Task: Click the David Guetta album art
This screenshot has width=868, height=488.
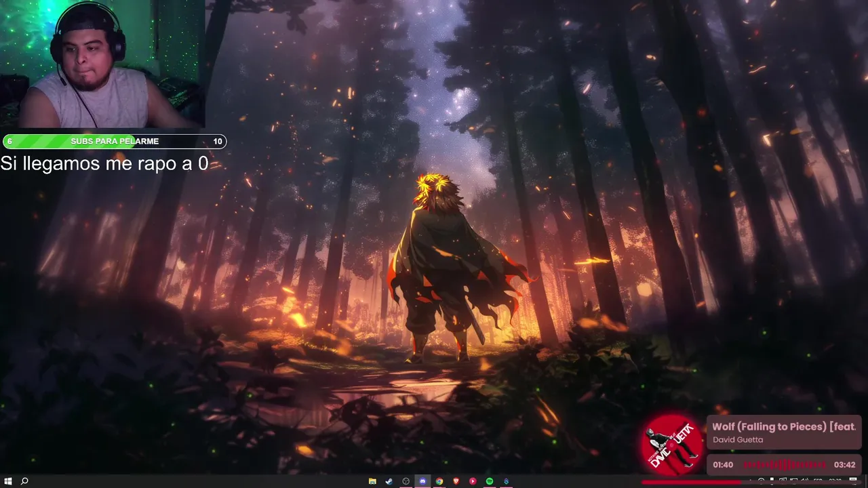Action: coord(671,445)
